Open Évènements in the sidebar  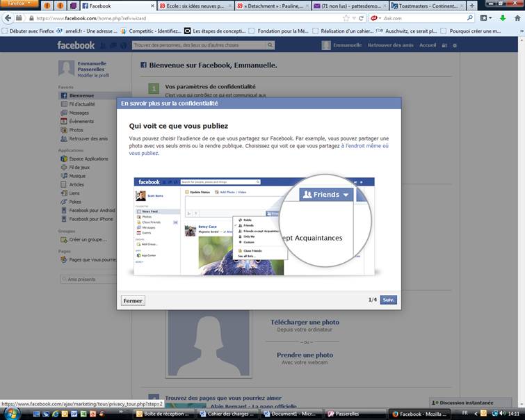(81, 121)
